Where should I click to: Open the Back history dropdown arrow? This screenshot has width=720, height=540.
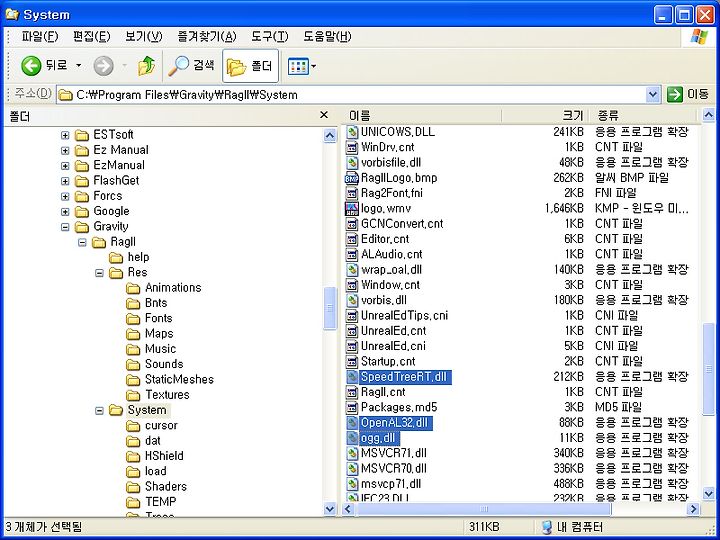coord(79,66)
